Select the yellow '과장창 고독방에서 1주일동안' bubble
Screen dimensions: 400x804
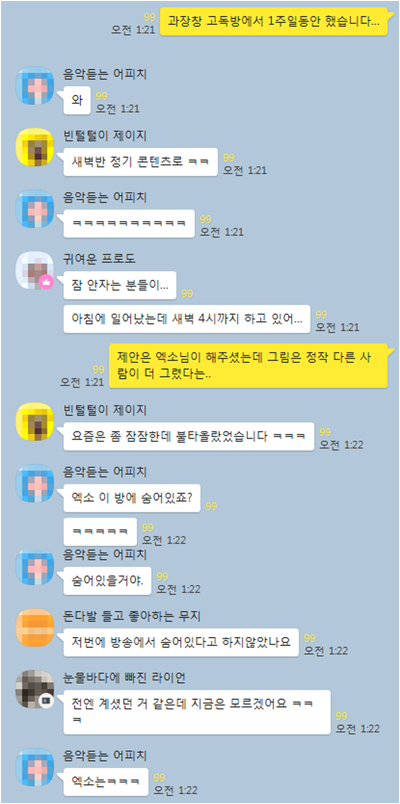click(276, 22)
